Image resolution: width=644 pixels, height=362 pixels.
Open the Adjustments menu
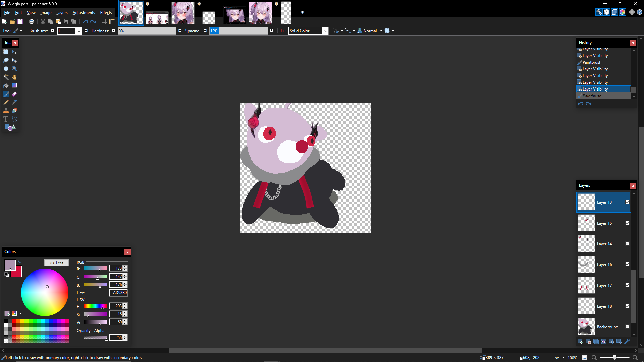tap(84, 13)
